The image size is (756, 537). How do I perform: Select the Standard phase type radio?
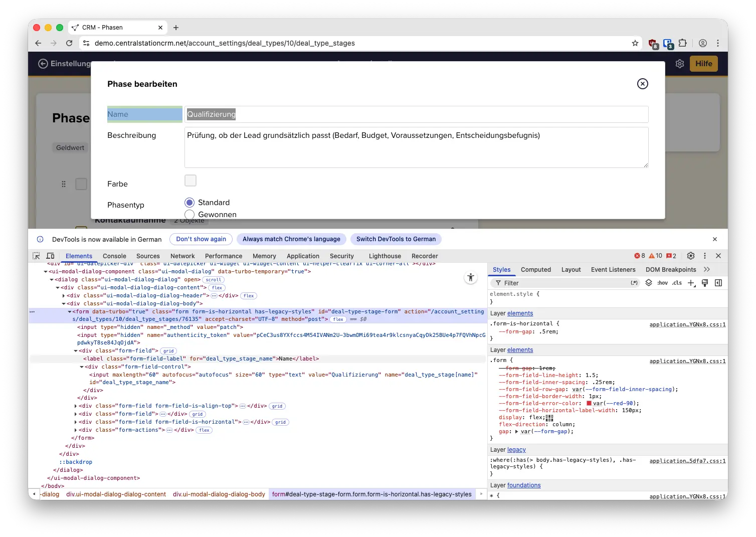pos(190,203)
